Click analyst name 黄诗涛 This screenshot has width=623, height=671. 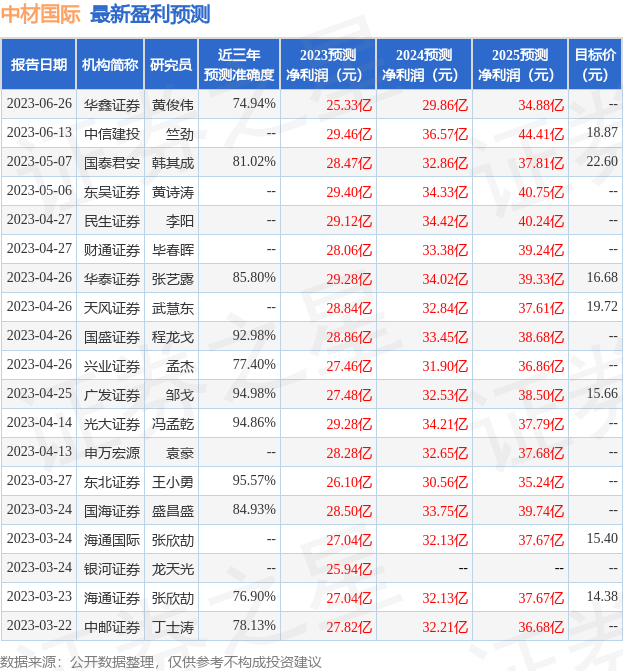coord(173,192)
